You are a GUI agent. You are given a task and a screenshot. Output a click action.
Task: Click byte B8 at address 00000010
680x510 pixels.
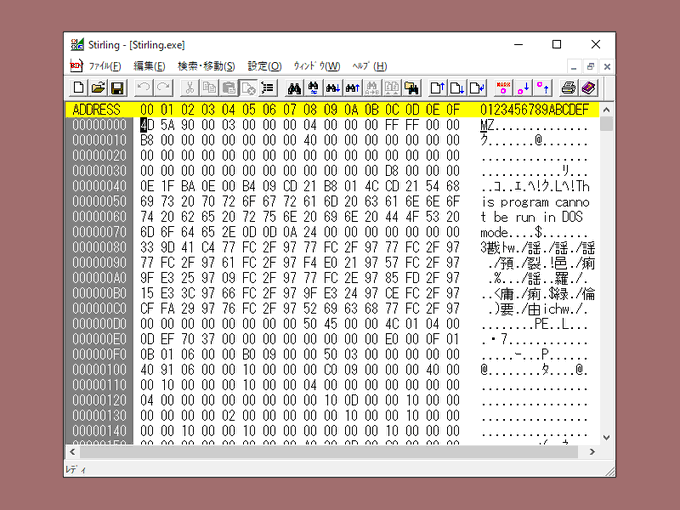(147, 140)
